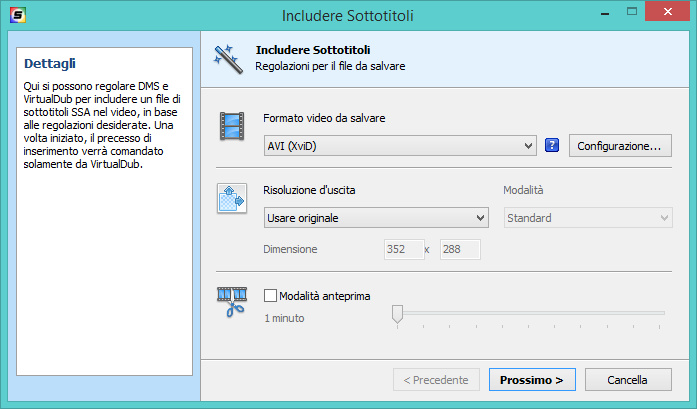Screen dimensions: 697x409
Task: Open the Modalità Standard dropdown
Action: click(x=587, y=218)
